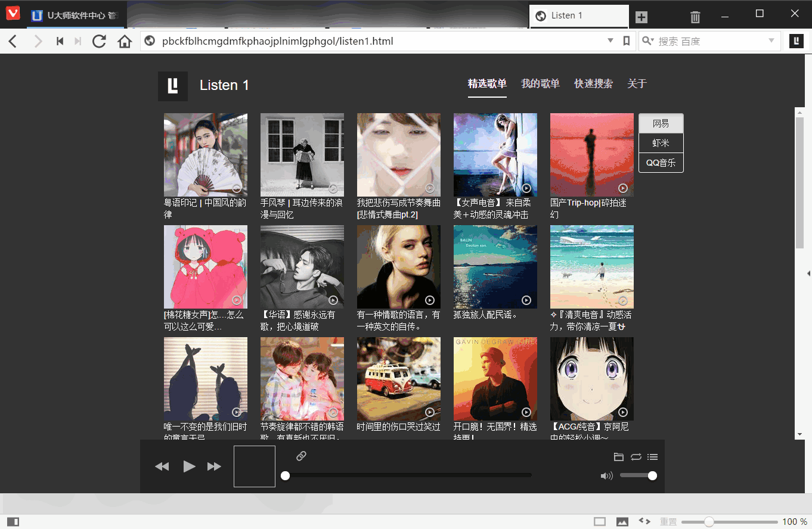This screenshot has width=812, height=529.
Task: Open the search engine selector dropdown
Action: 649,41
